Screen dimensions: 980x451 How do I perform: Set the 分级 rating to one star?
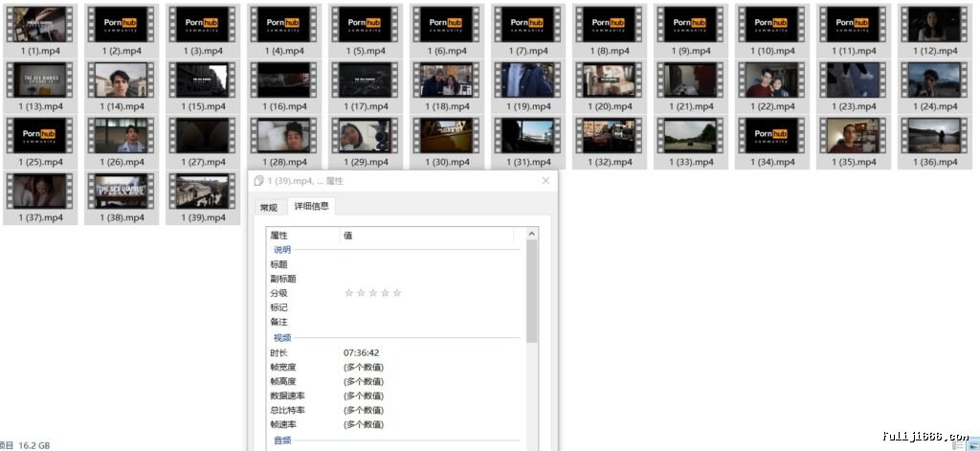point(348,293)
